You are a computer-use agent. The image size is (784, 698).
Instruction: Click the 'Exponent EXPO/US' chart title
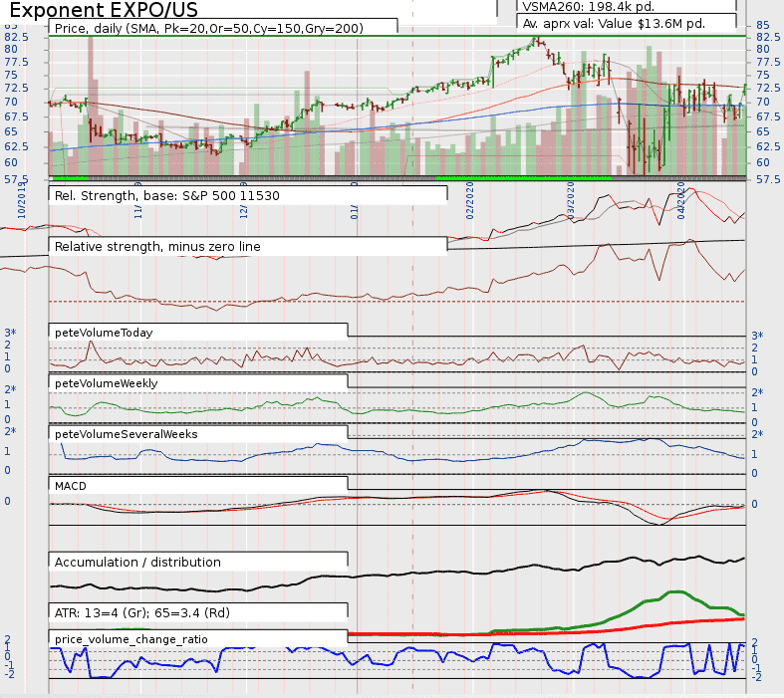click(104, 10)
